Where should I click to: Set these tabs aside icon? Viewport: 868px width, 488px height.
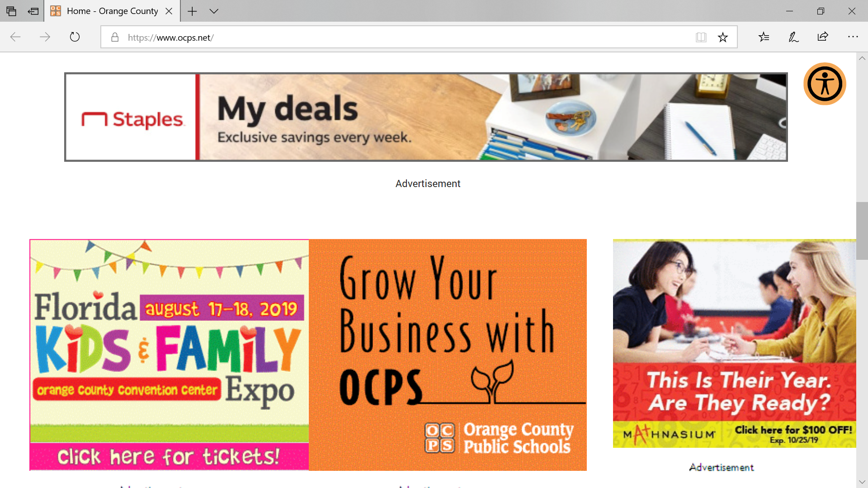click(33, 11)
